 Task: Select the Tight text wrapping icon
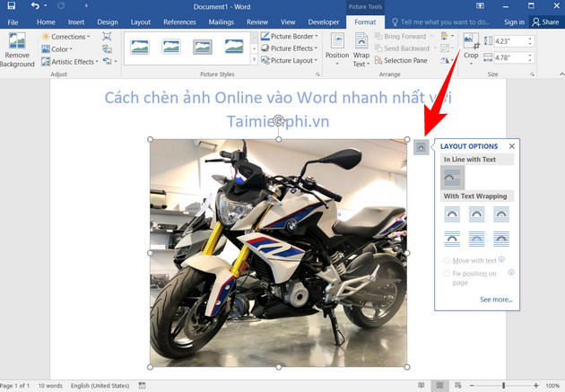[x=477, y=214]
